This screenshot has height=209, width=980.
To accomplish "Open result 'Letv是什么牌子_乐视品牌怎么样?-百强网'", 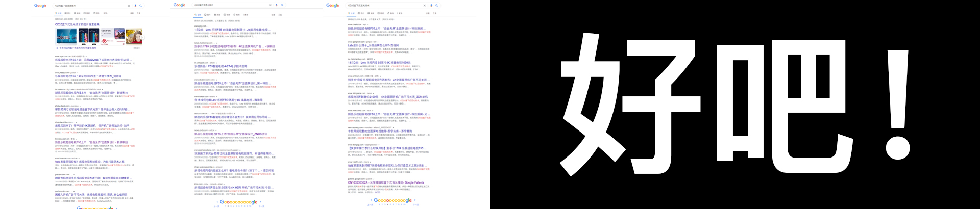I will click(373, 45).
